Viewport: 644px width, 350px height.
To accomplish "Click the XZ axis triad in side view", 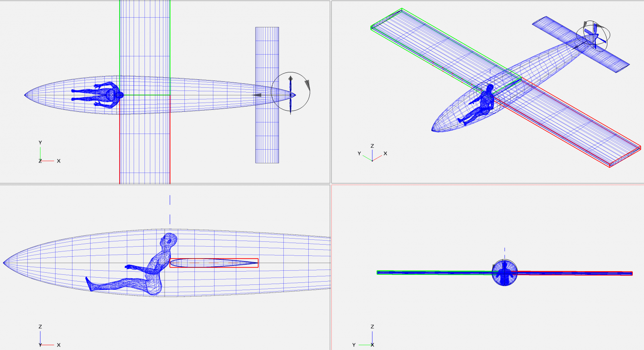I will [x=49, y=336].
